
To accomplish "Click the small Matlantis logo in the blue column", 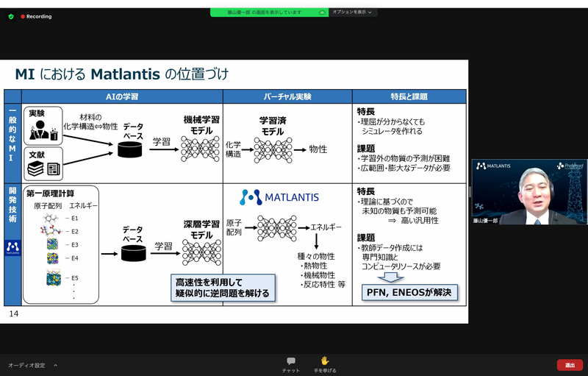I will (12, 248).
